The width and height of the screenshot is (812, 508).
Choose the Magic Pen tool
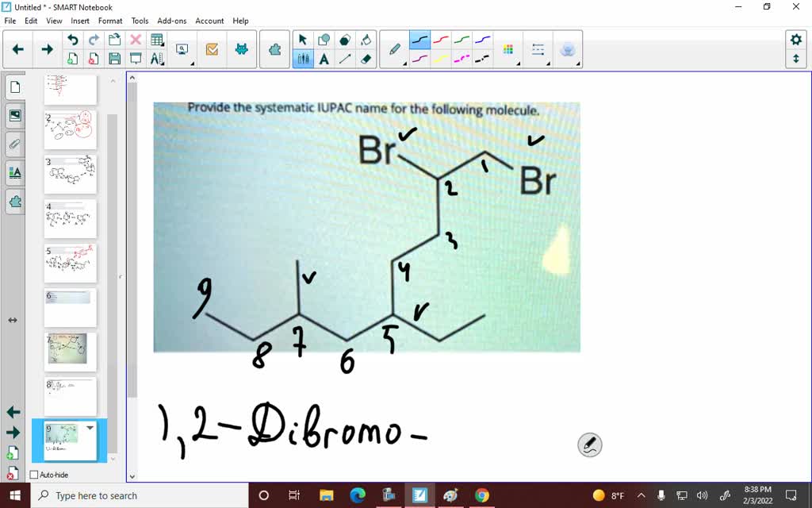click(x=568, y=49)
